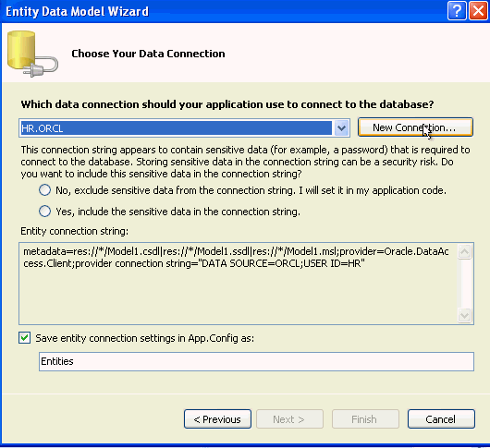Select No, exclude sensitive data option
Viewport: 490px width, 448px height.
click(44, 190)
